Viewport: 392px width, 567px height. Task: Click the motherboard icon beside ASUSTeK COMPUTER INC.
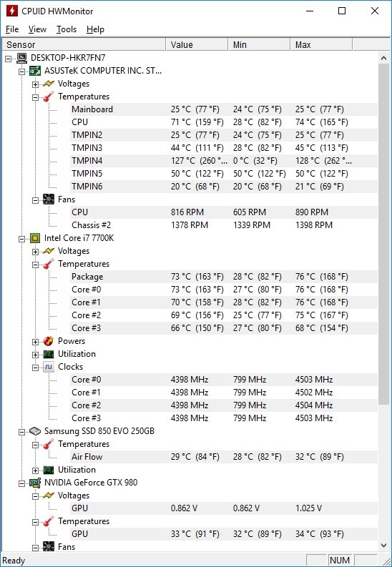[36, 71]
